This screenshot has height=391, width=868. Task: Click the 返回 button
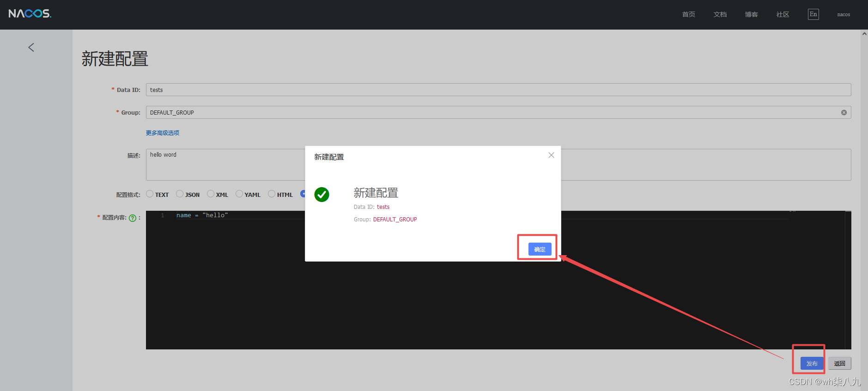(839, 363)
